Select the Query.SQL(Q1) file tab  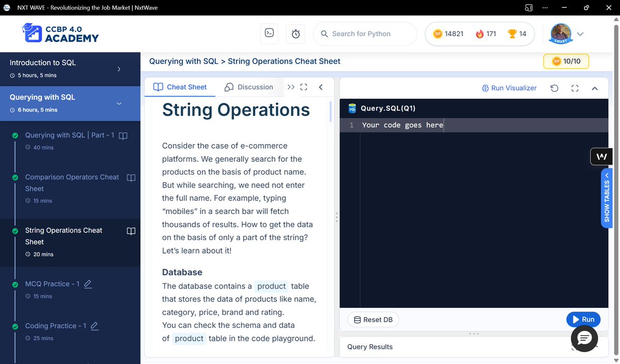388,108
